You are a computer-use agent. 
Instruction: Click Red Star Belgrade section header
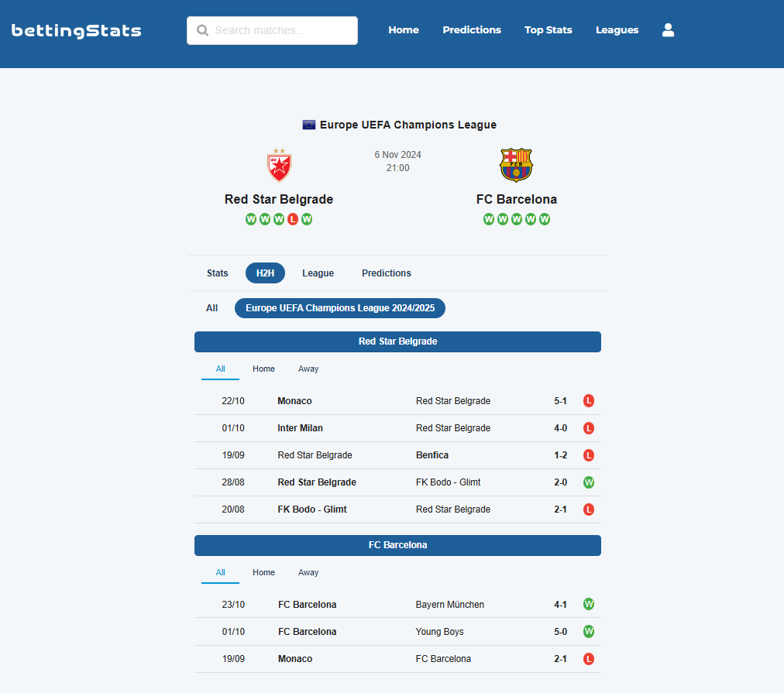click(x=397, y=341)
